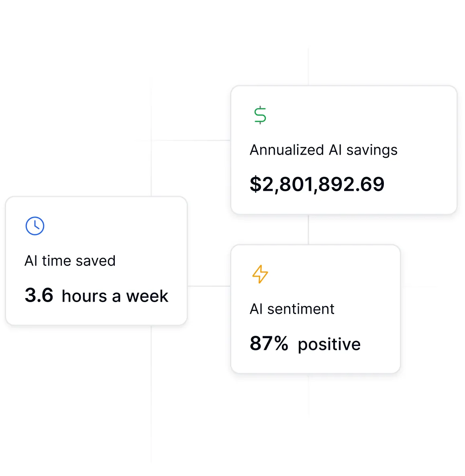Click the "hours a week" text
The image size is (465, 476).
115,296
